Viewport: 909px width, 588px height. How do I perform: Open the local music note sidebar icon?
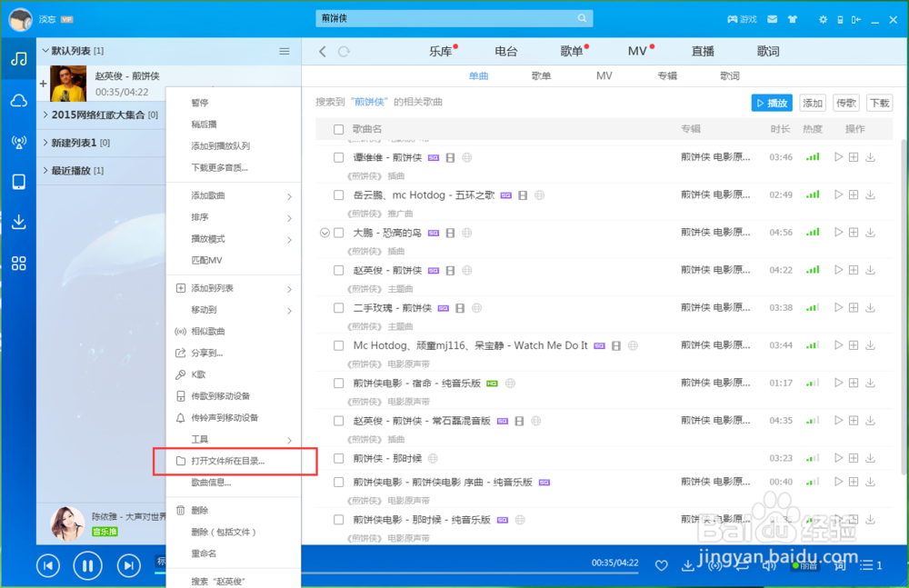18,58
